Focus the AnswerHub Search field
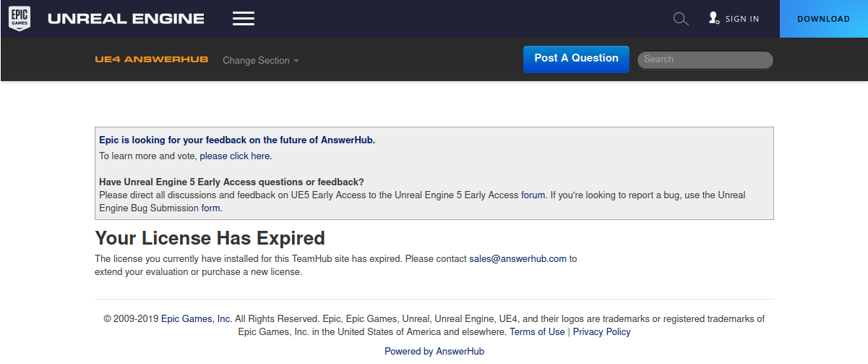 point(705,59)
